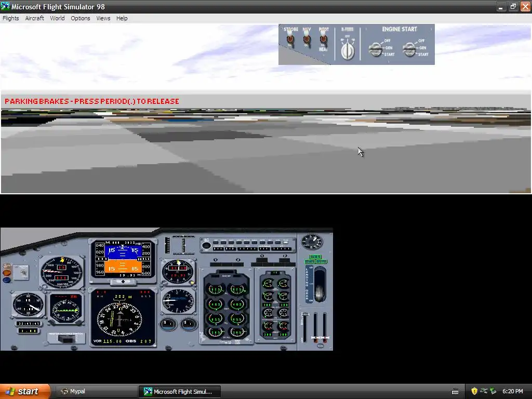The width and height of the screenshot is (532, 399).
Task: Open the Views menu
Action: (103, 18)
